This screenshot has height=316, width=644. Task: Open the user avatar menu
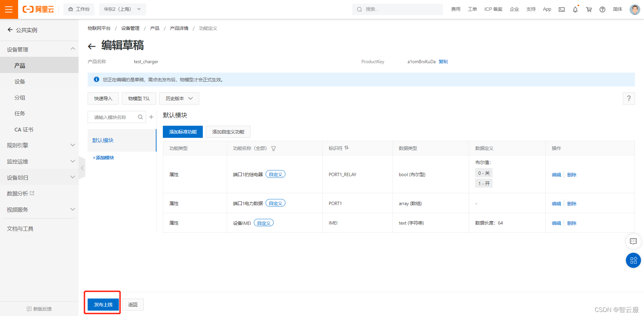point(635,9)
